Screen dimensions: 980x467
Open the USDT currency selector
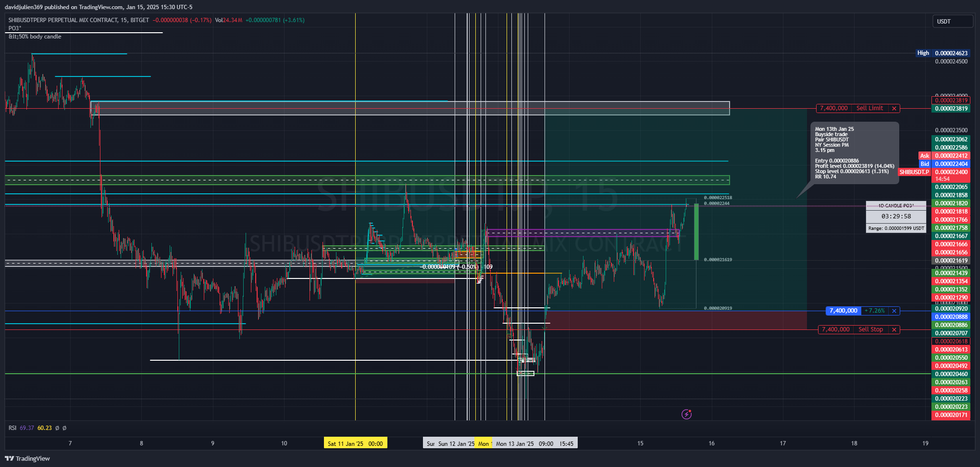click(x=953, y=21)
